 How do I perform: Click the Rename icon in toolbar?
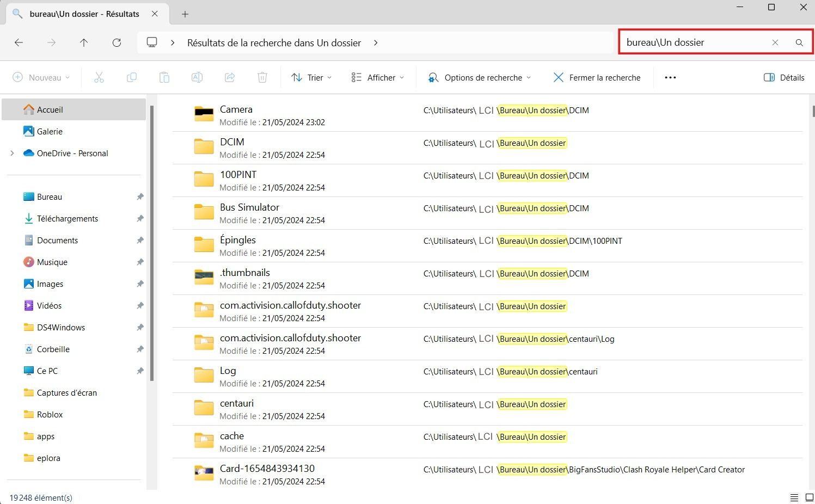click(197, 77)
